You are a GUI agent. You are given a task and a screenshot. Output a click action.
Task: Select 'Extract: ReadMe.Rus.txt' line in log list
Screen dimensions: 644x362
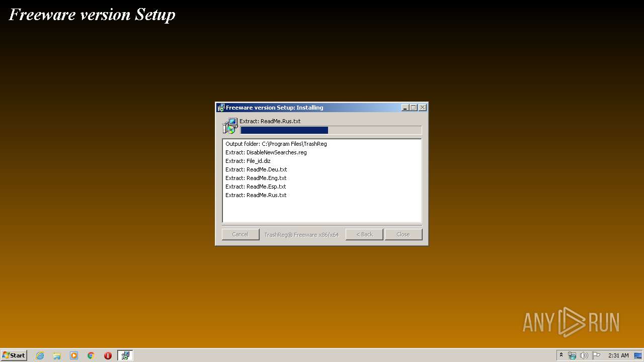(x=256, y=195)
